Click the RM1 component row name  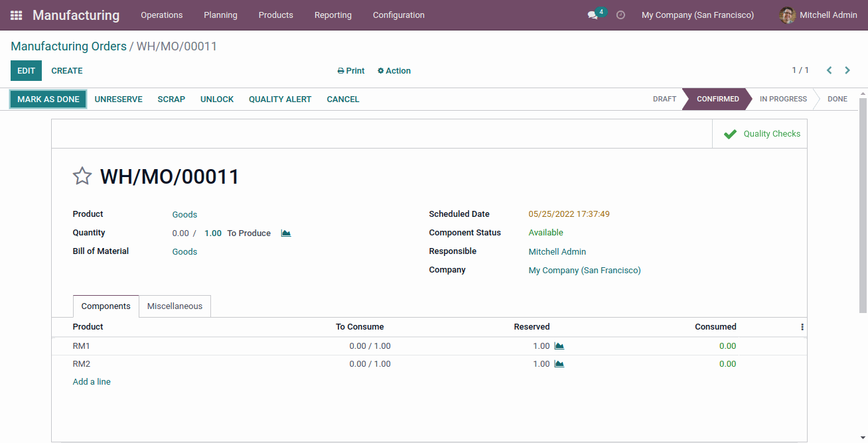pyautogui.click(x=81, y=346)
